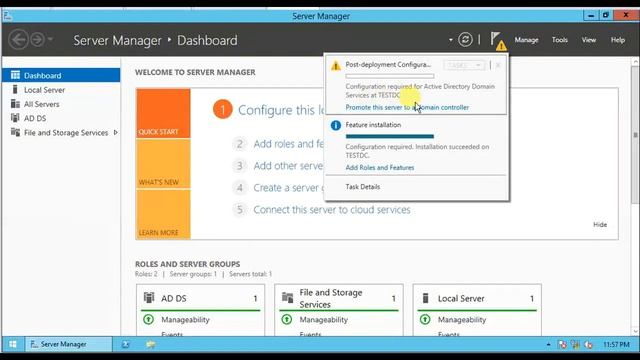Click the File and Storage Services tile icon

(x=287, y=298)
